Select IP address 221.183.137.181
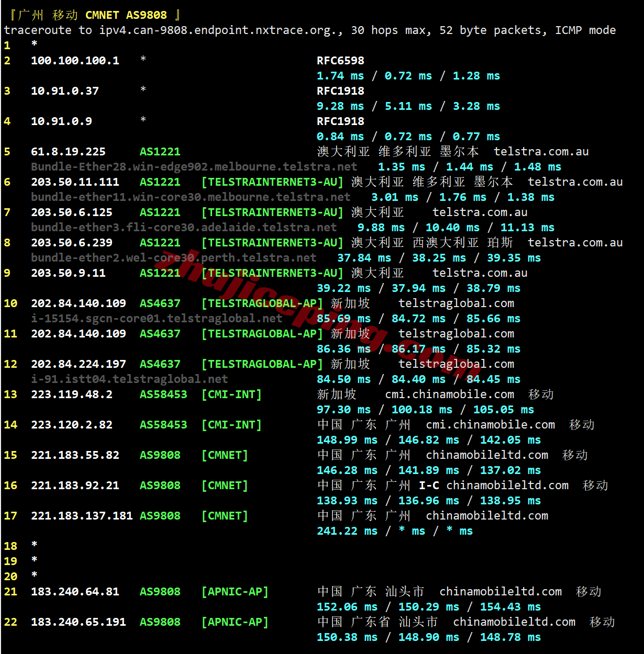Image resolution: width=644 pixels, height=654 pixels. point(82,516)
